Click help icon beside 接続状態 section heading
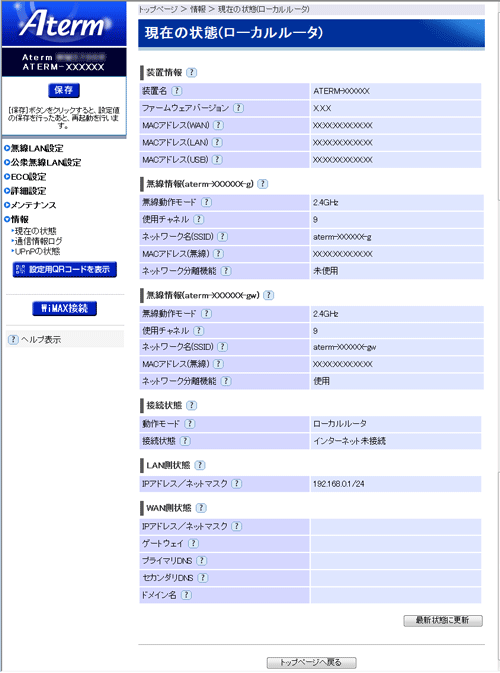The image size is (500, 673). [192, 405]
